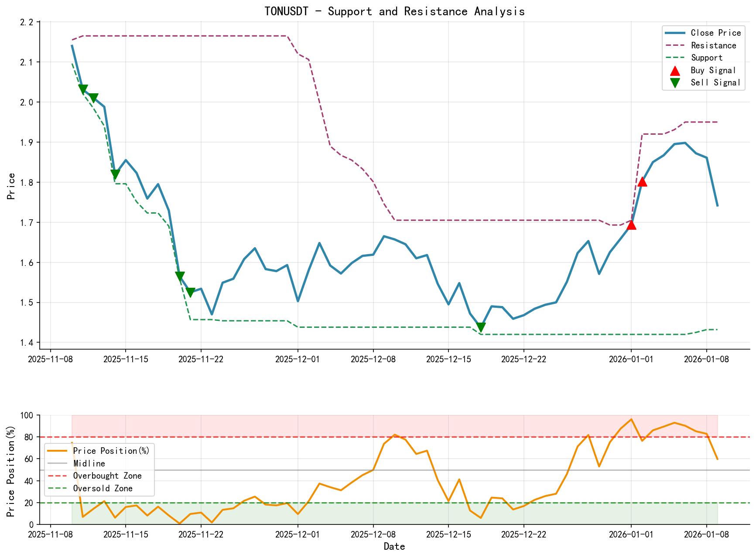Click the Date axis label

[395, 546]
